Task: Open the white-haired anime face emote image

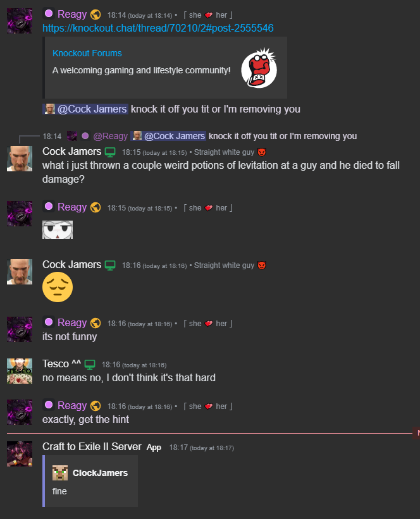Action: click(x=58, y=229)
